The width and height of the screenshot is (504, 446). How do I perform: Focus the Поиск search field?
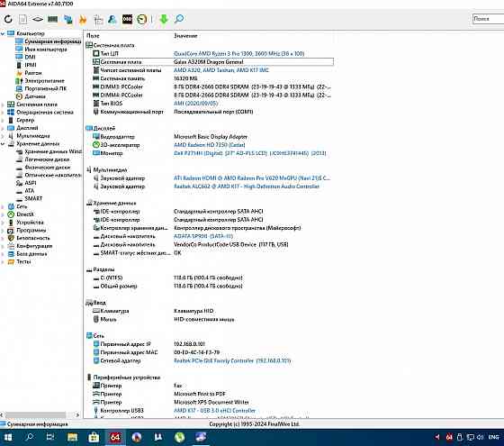pos(488,19)
